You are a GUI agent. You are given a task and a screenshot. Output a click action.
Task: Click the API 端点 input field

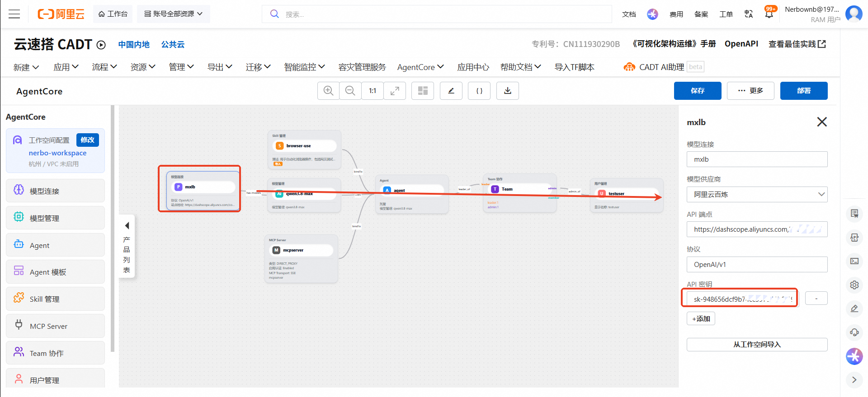[757, 229]
